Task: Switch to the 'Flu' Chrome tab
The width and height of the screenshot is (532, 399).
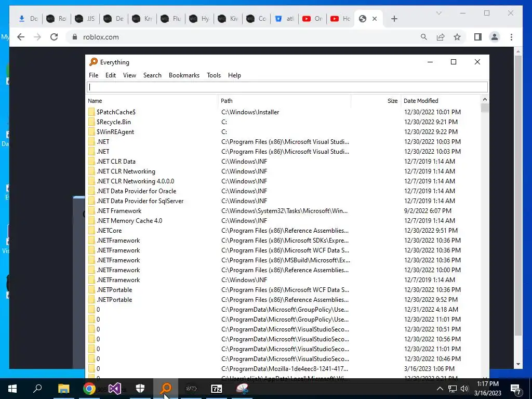Action: (170, 19)
